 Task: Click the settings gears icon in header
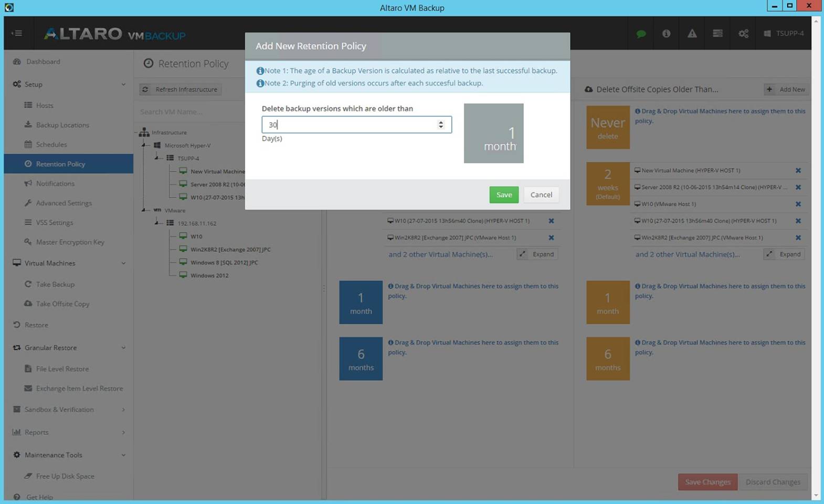(743, 34)
